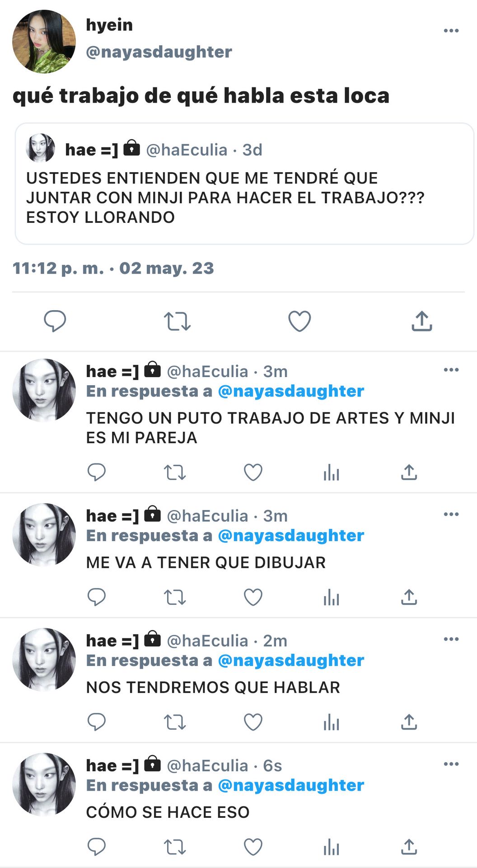Retweet the 'CÓMO SE HACE ESO' reply
The height and width of the screenshot is (868, 477).
coord(175,847)
